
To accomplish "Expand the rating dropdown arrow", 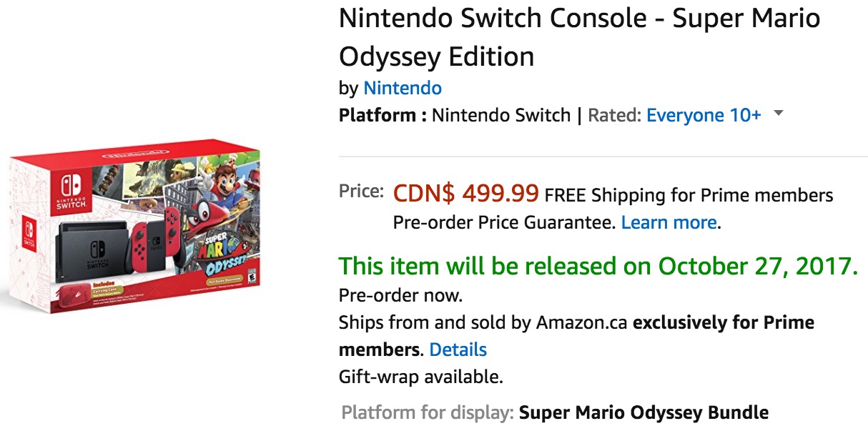I will pos(779,114).
